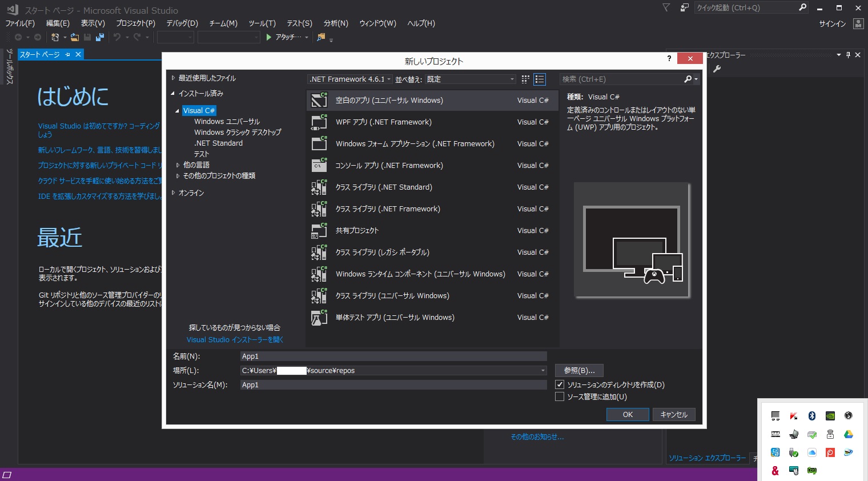Click the Bluetooth tray icon

tap(811, 416)
